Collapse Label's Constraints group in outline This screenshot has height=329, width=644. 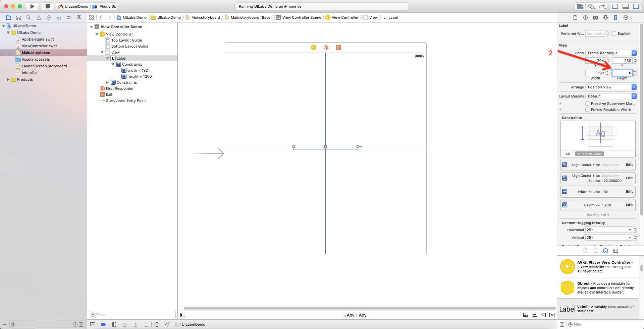point(113,64)
